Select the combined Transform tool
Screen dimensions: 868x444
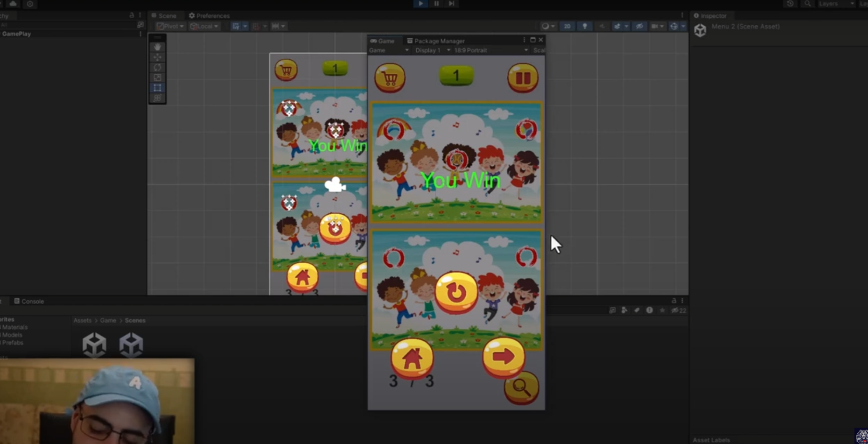(157, 98)
